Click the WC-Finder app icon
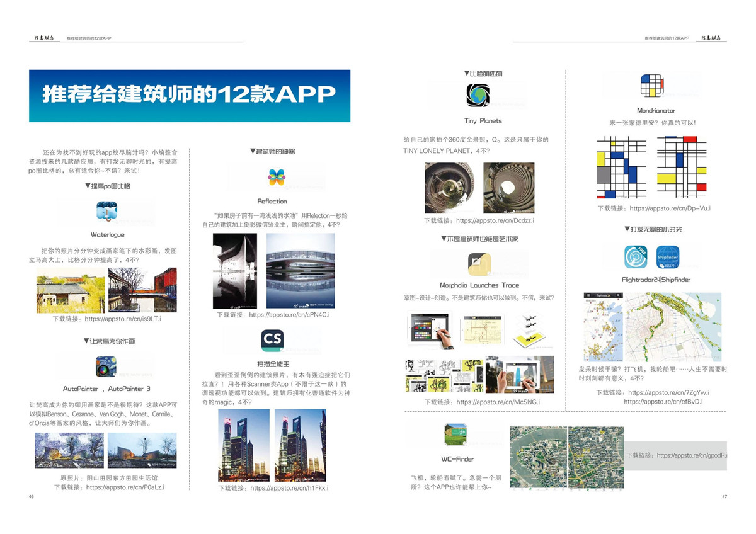This screenshot has height=534, width=756. pyautogui.click(x=455, y=435)
